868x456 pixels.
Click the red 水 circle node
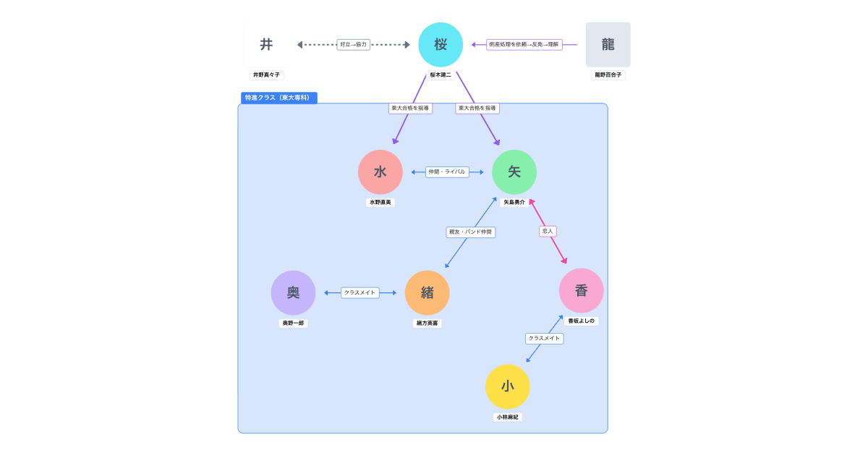(x=380, y=172)
